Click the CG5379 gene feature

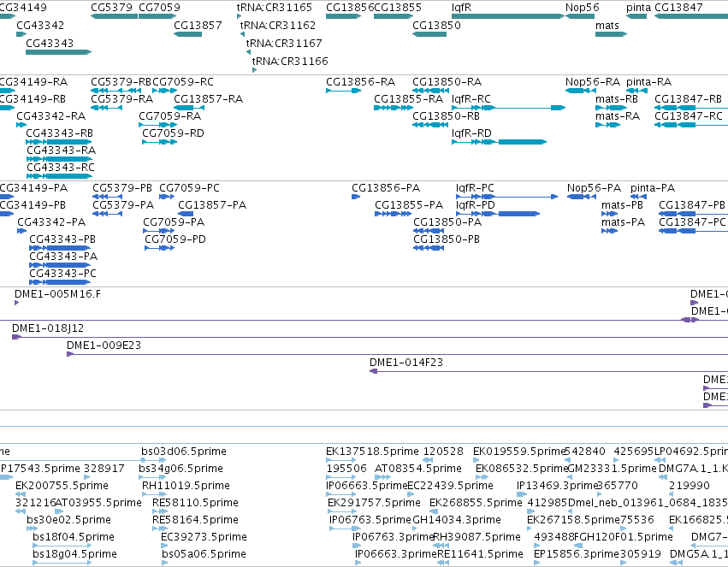(x=115, y=16)
